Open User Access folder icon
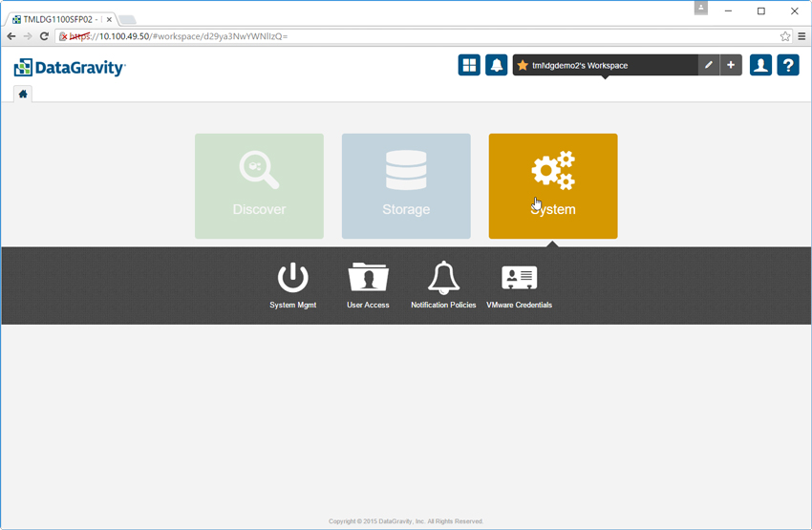The width and height of the screenshot is (812, 530). [x=368, y=277]
